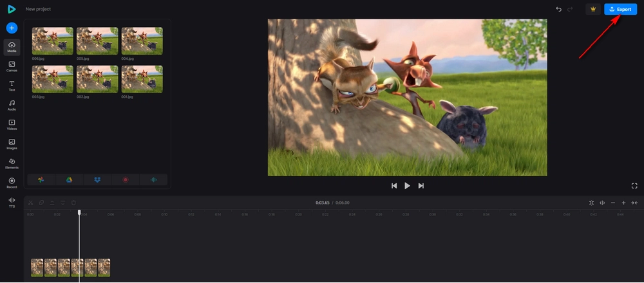Open the Videos tab in sidebar
This screenshot has width=644, height=283.
(12, 125)
